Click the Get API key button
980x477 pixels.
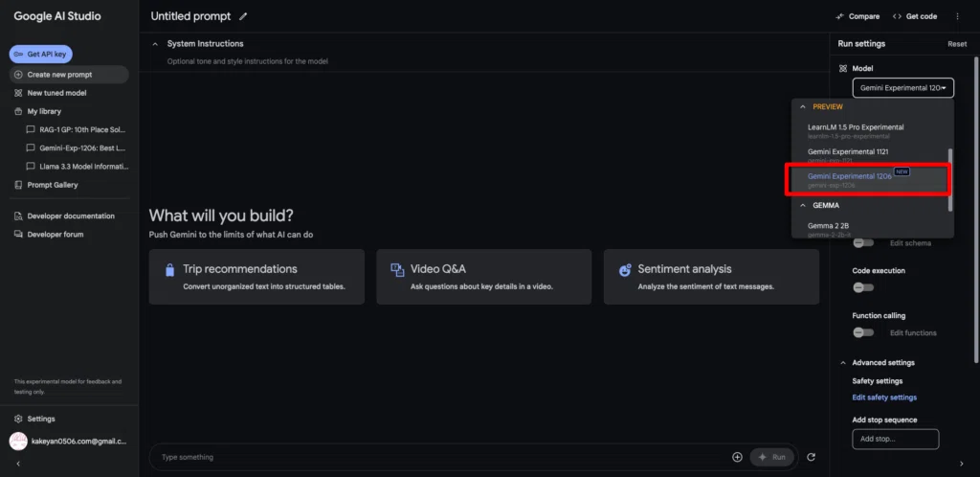(40, 55)
